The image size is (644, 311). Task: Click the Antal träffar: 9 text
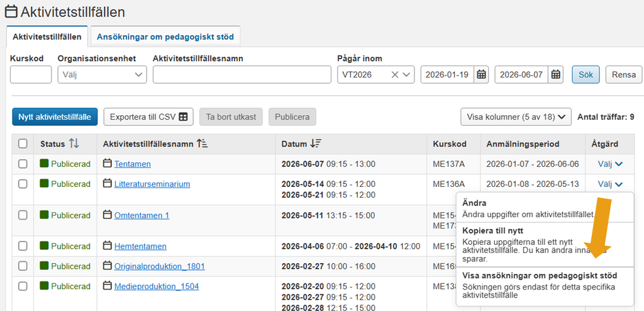(x=606, y=117)
